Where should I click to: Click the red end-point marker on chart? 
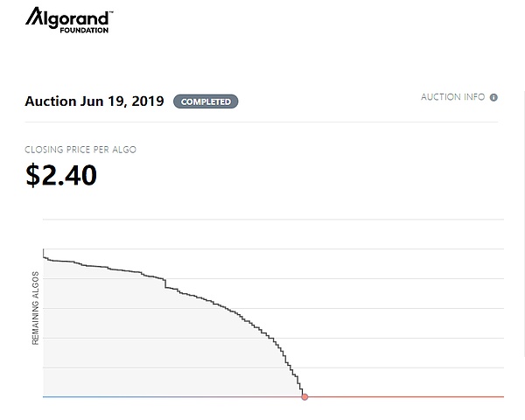[x=304, y=397]
